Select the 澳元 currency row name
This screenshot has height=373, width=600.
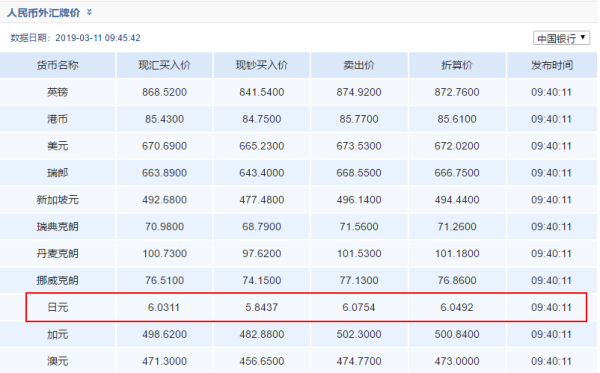point(57,361)
